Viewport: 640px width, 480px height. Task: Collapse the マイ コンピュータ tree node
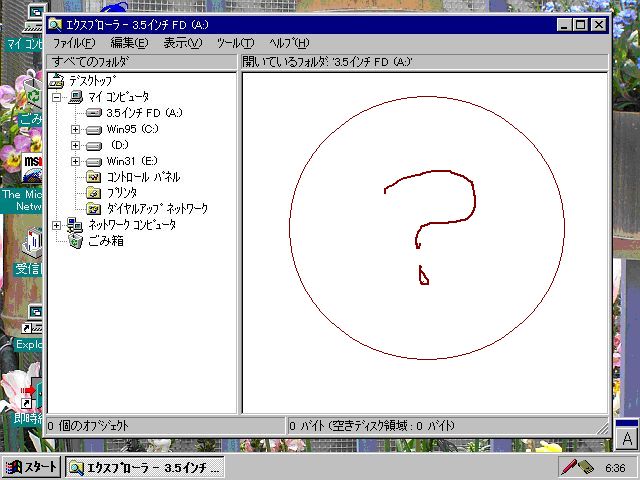pos(57,97)
